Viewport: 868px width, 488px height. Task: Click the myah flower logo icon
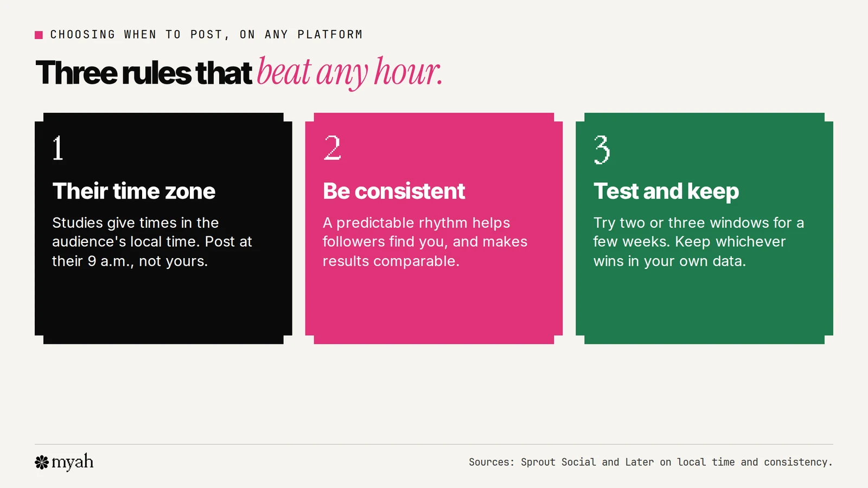pos(42,462)
